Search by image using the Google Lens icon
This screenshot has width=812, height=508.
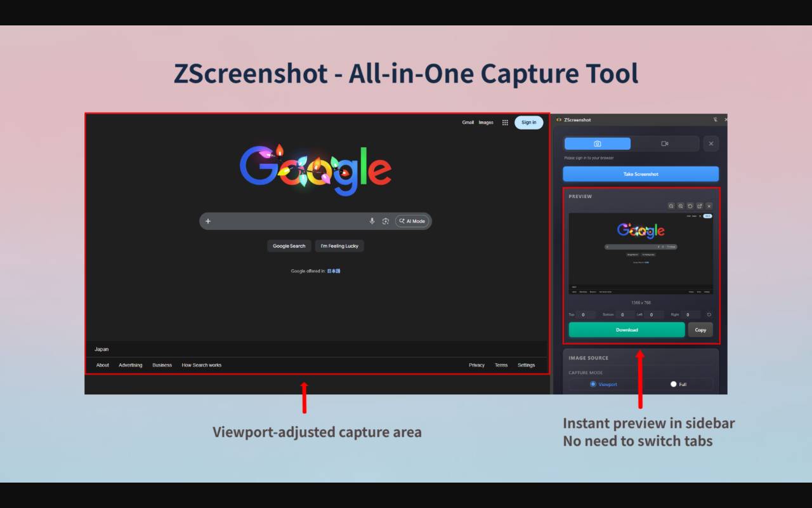(x=386, y=221)
